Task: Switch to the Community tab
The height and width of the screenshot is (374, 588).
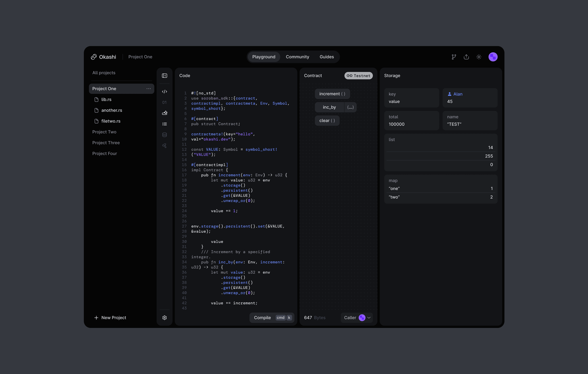Action: 297,57
